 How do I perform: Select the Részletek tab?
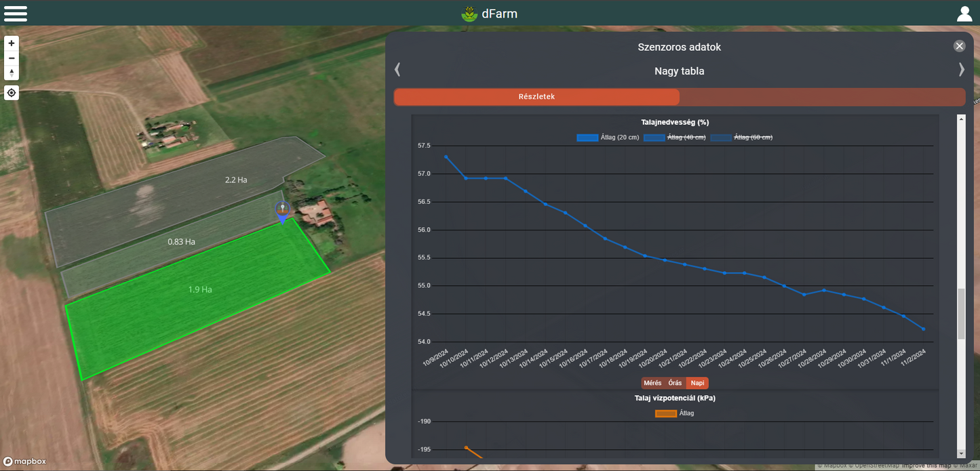tap(536, 97)
